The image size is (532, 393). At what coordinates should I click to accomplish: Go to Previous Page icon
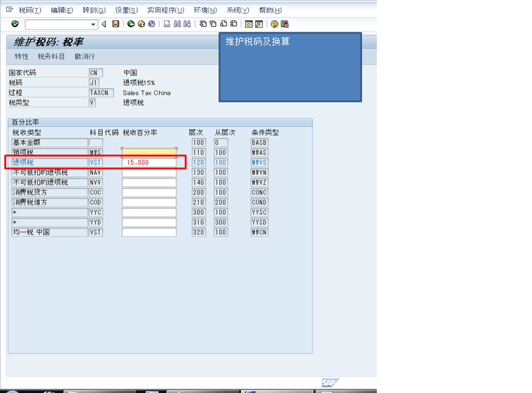click(x=213, y=24)
